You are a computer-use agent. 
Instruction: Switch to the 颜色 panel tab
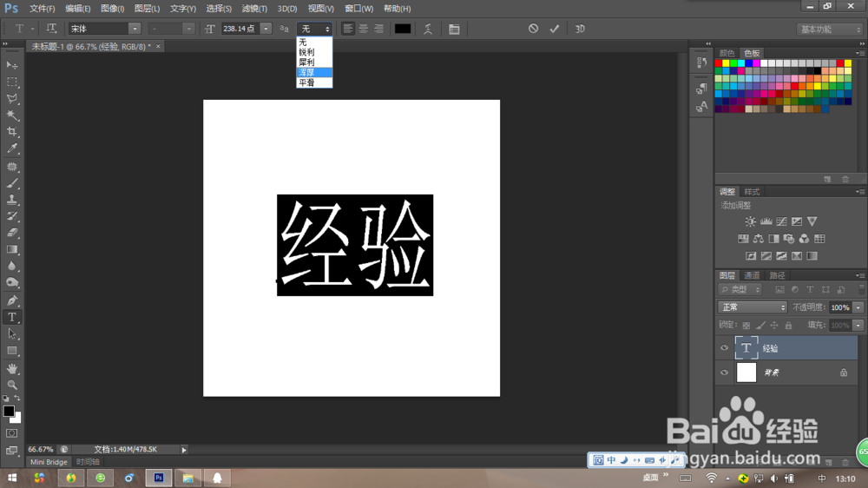click(x=727, y=53)
